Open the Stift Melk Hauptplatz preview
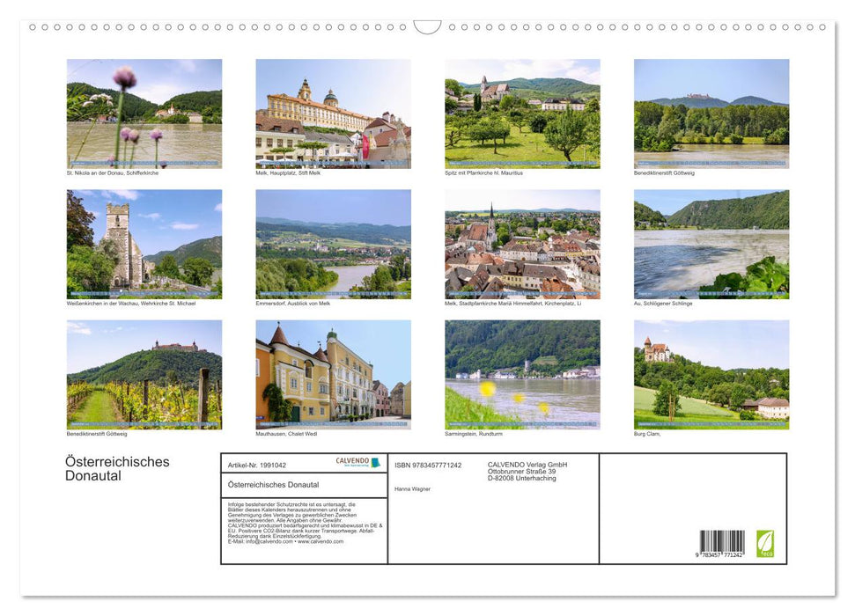The height and width of the screenshot is (616, 855). (x=335, y=113)
